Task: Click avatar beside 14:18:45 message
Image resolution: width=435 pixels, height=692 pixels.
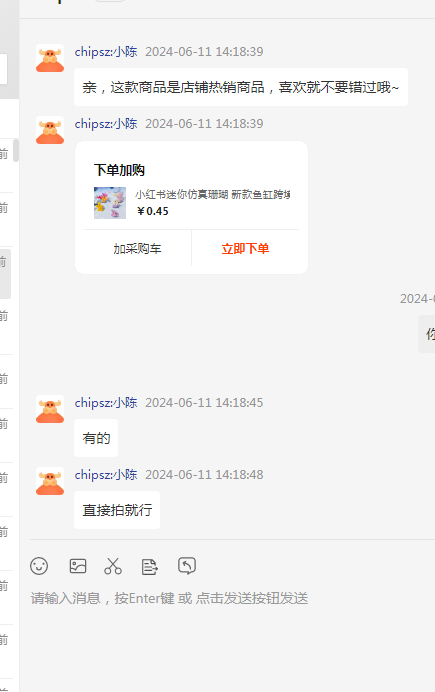Action: click(x=50, y=409)
